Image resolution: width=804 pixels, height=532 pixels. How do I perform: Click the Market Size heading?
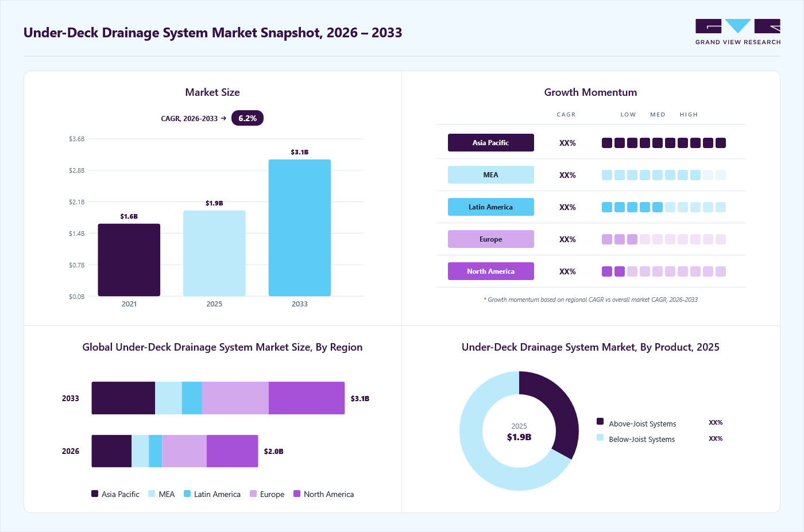(x=212, y=92)
